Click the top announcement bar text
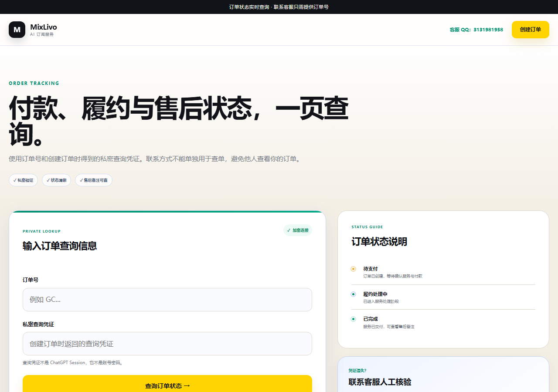Viewport: 558px width, 392px height. (279, 7)
